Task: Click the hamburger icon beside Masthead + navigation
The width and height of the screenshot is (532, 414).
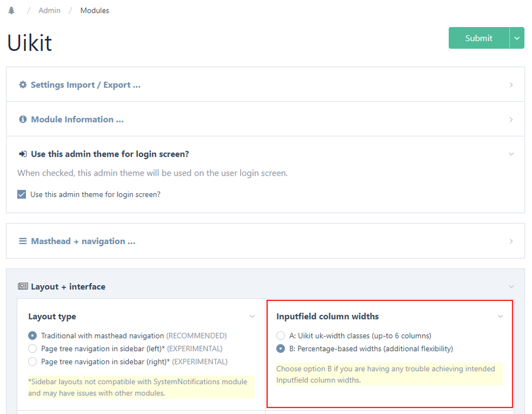Action: coord(23,241)
